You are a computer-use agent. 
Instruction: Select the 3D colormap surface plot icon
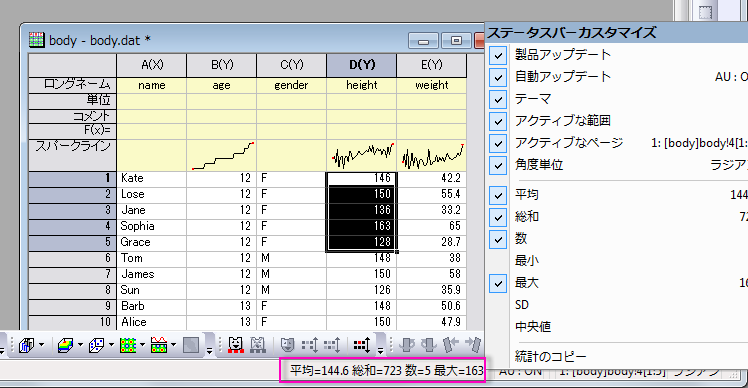coord(65,345)
